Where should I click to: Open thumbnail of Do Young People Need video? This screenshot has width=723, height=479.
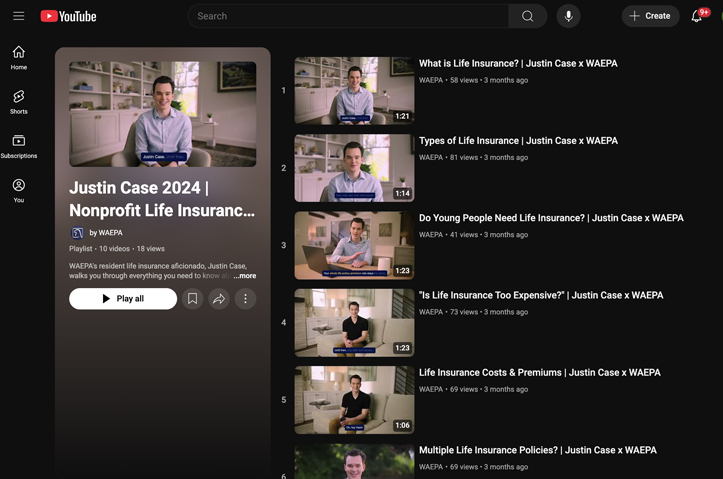pyautogui.click(x=354, y=245)
